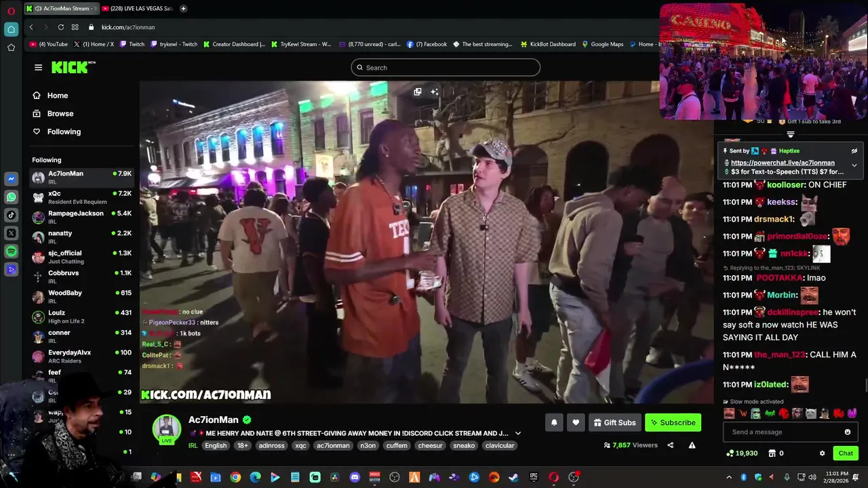Image resolution: width=868 pixels, height=488 pixels.
Task: Open the Google Maps bookmark
Action: click(602, 44)
